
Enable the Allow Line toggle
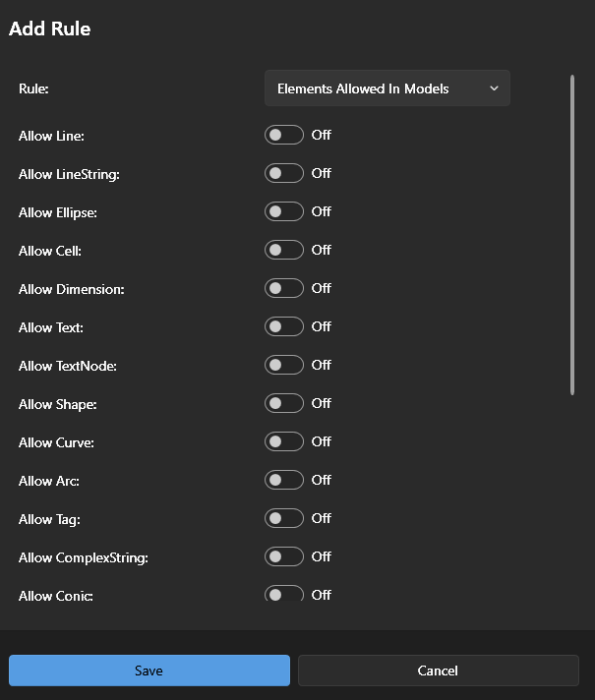point(283,135)
